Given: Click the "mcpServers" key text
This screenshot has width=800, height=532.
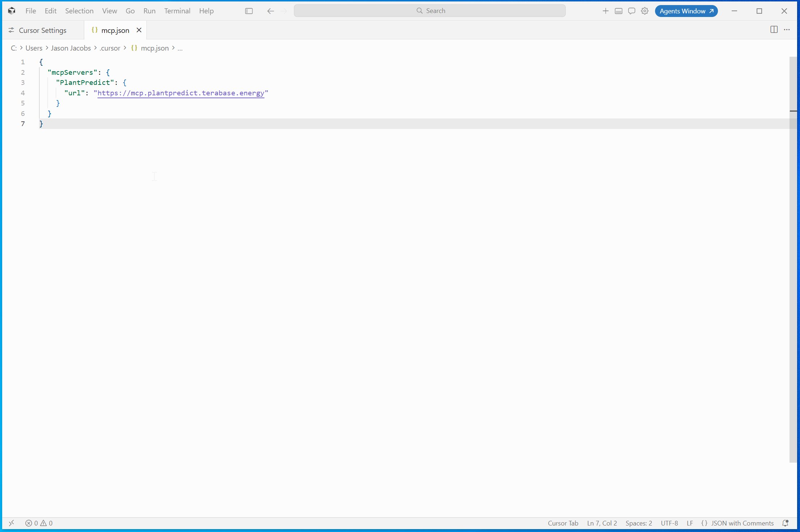Looking at the screenshot, I should [72, 72].
